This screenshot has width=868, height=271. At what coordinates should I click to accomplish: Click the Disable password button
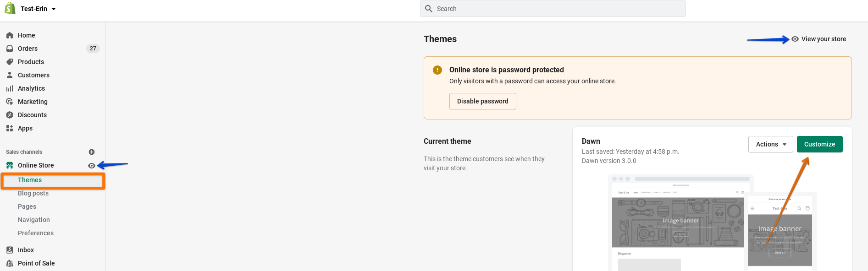[x=482, y=101]
